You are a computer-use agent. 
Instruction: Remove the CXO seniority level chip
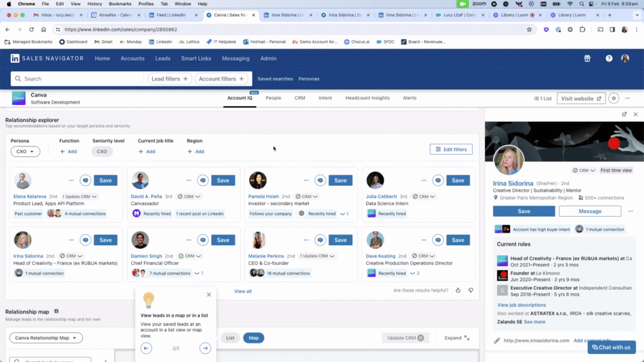point(102,151)
